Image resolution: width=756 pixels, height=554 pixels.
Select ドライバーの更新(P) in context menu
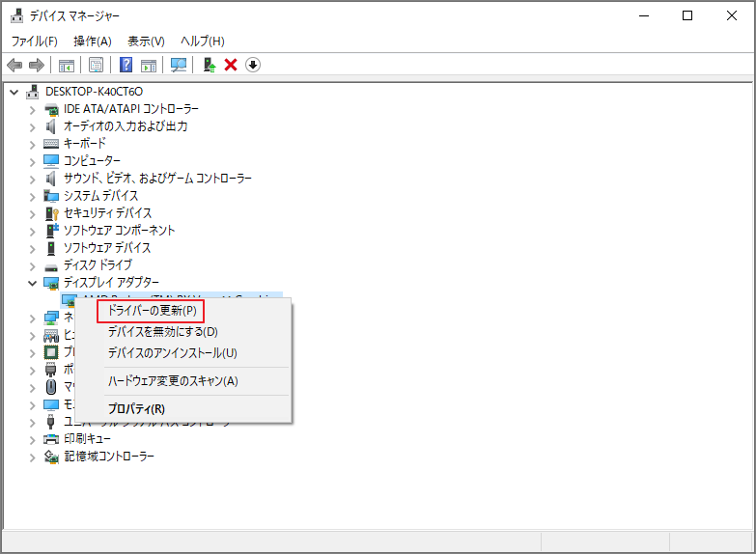152,311
